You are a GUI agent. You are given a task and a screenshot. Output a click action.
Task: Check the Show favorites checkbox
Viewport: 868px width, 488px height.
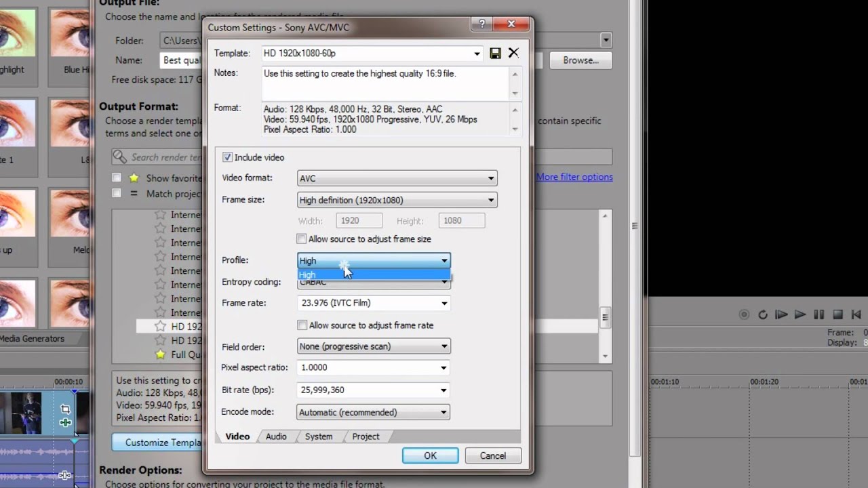pos(117,178)
